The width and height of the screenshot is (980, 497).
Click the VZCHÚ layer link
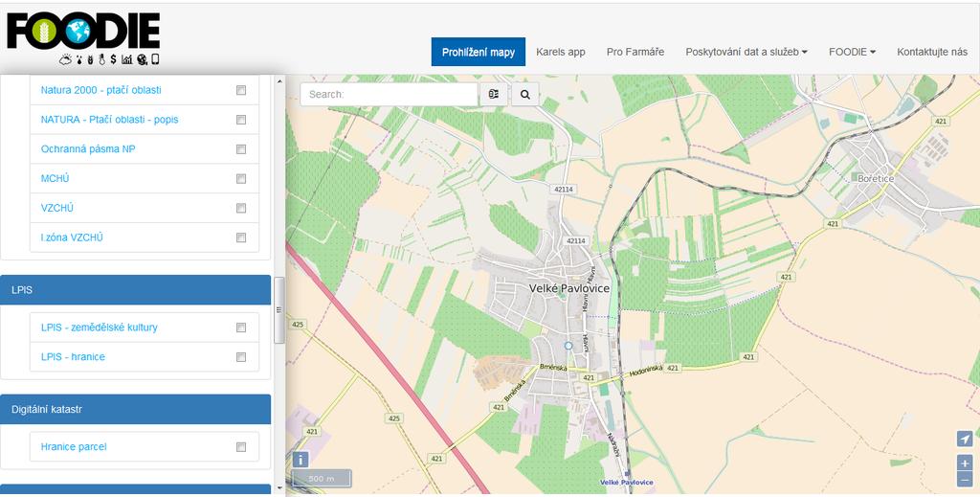[x=56, y=208]
